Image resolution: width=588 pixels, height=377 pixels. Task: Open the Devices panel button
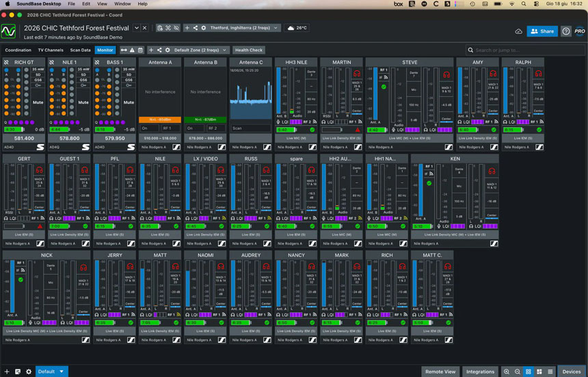(x=572, y=372)
